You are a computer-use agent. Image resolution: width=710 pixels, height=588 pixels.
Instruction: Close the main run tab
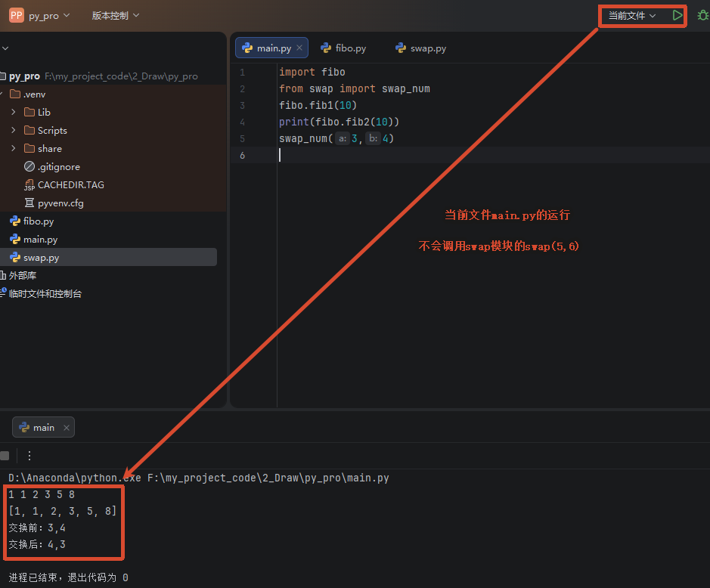click(x=66, y=427)
